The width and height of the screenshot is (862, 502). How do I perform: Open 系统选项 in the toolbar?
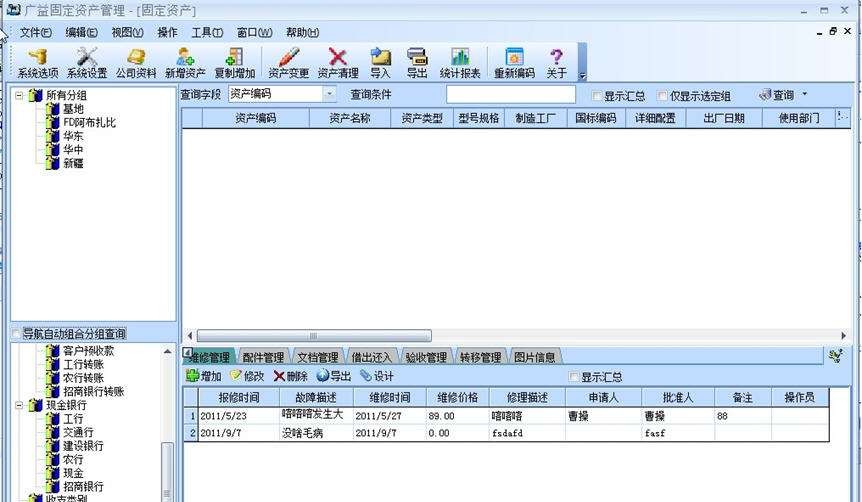[37, 63]
